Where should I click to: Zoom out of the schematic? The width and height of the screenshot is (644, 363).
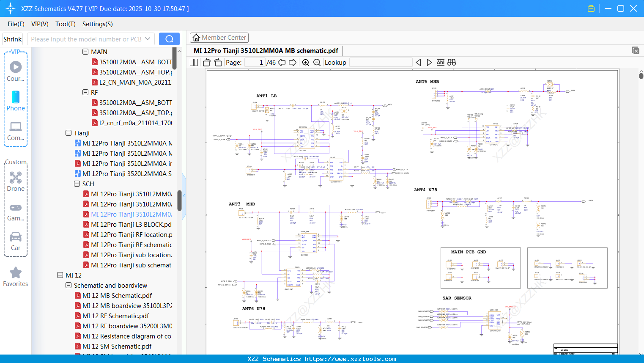(x=316, y=62)
